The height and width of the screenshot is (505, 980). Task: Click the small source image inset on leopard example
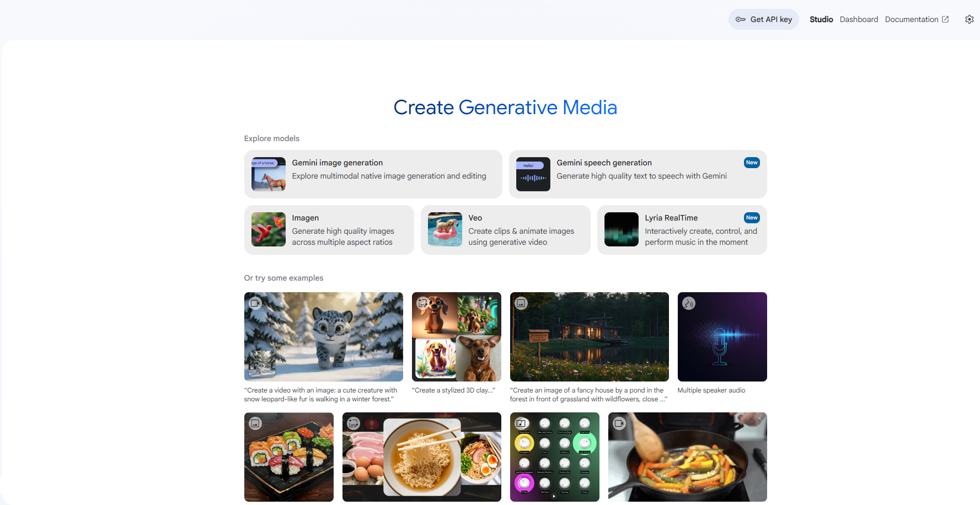[262, 364]
